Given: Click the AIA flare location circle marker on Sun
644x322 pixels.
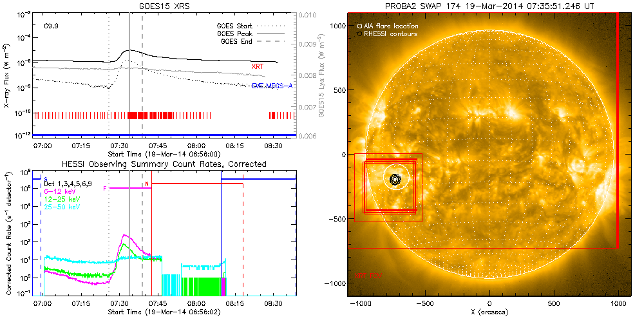Looking at the screenshot, I should (395, 180).
